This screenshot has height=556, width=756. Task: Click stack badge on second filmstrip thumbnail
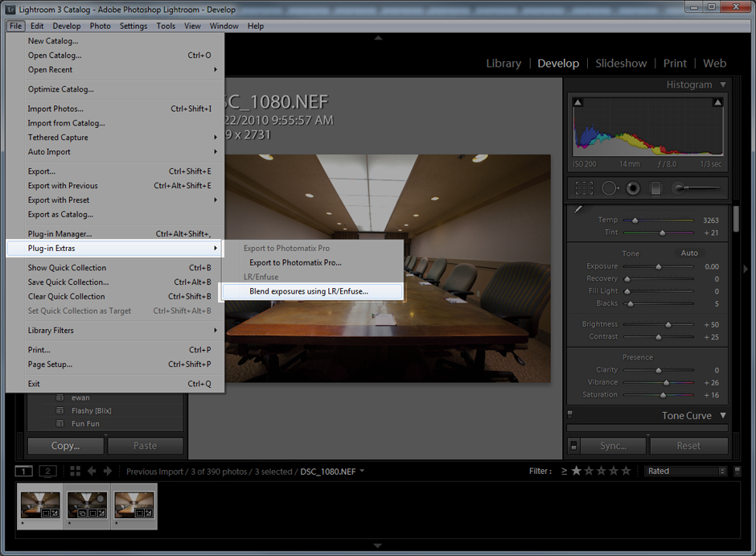tap(83, 513)
